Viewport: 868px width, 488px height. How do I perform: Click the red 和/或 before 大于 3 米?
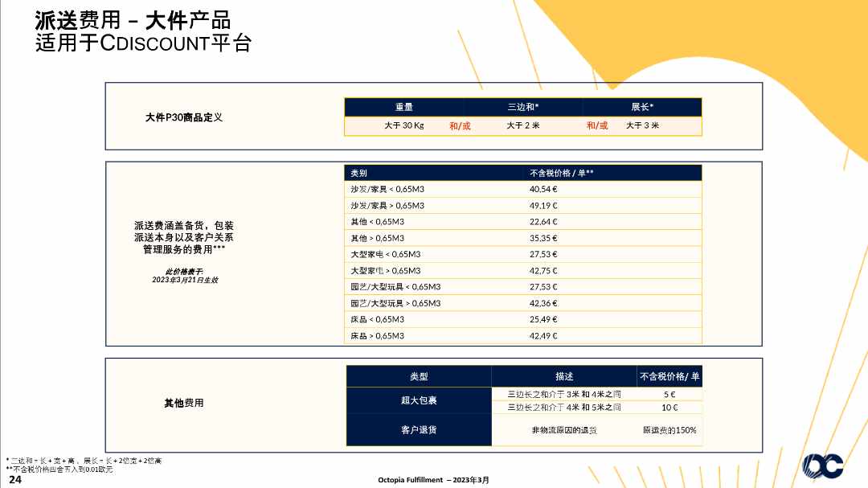597,125
